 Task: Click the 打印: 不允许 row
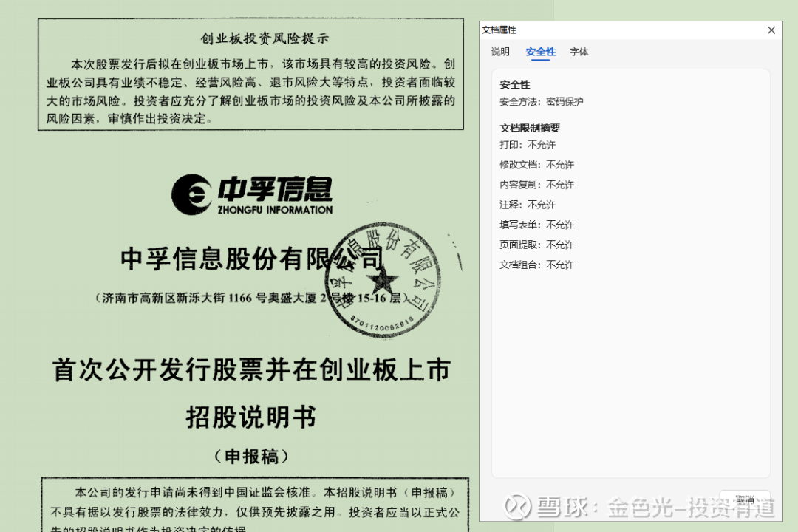(528, 145)
